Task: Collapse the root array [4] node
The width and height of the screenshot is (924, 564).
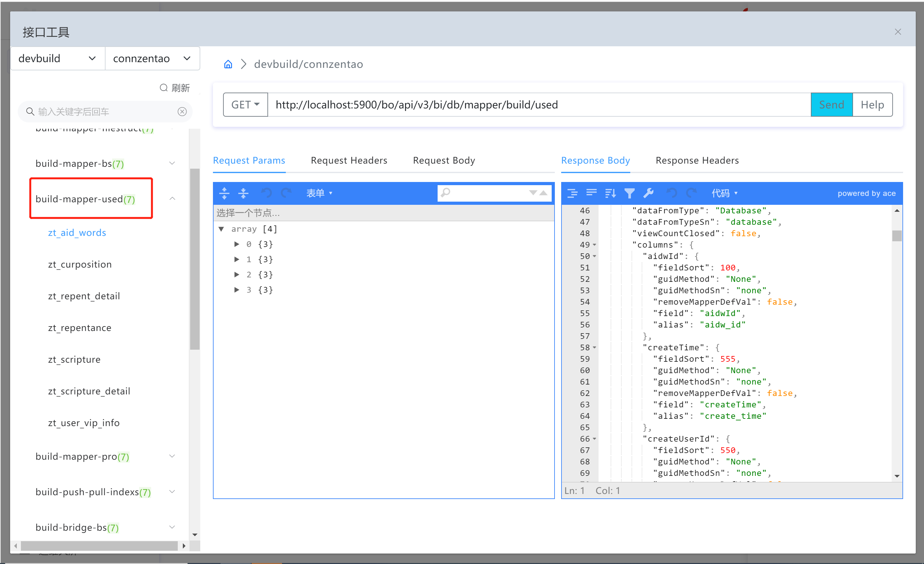Action: point(221,229)
